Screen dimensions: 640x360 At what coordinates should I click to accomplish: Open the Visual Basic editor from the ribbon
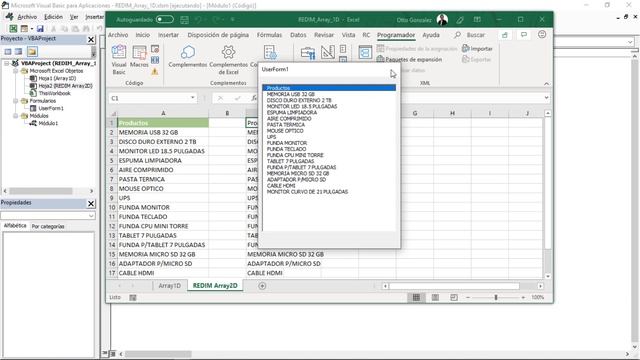(119, 60)
